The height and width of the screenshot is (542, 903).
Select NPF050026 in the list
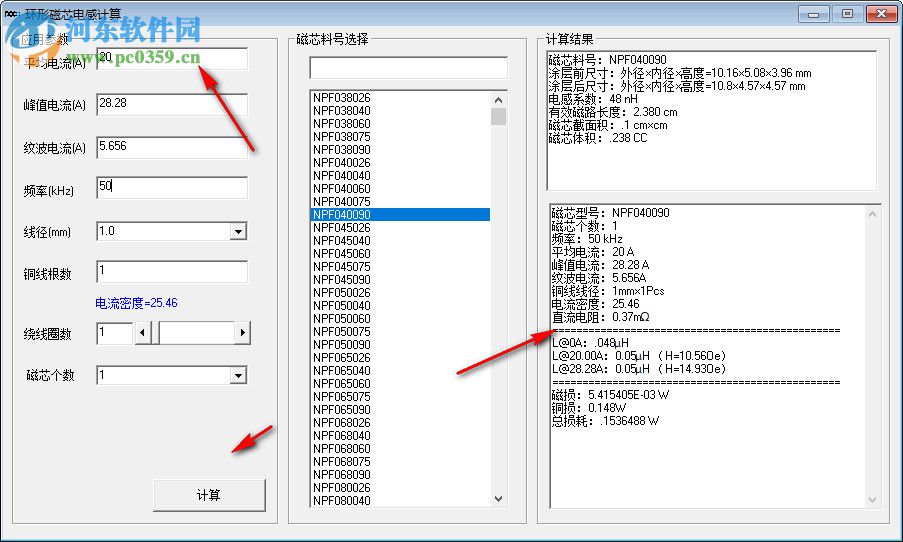point(400,293)
